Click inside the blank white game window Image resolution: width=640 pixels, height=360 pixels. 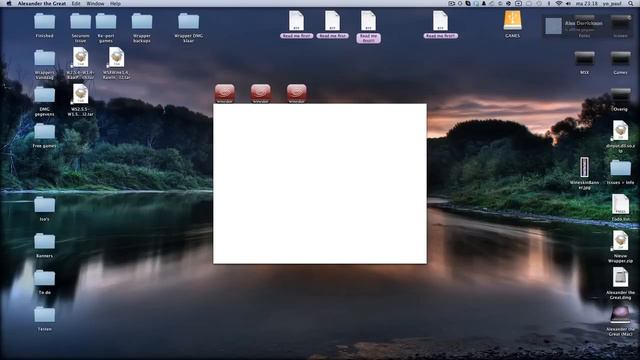320,184
